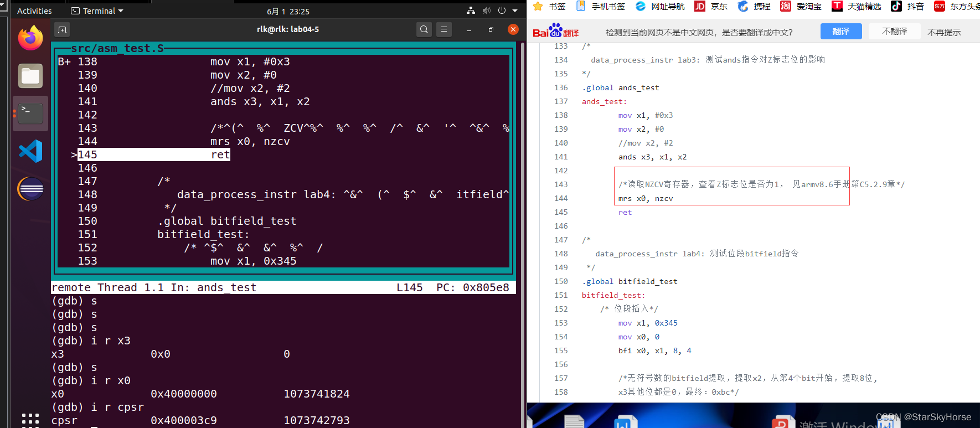The height and width of the screenshot is (428, 980).
Task: Click the volume icon in top bar
Action: pyautogui.click(x=486, y=11)
